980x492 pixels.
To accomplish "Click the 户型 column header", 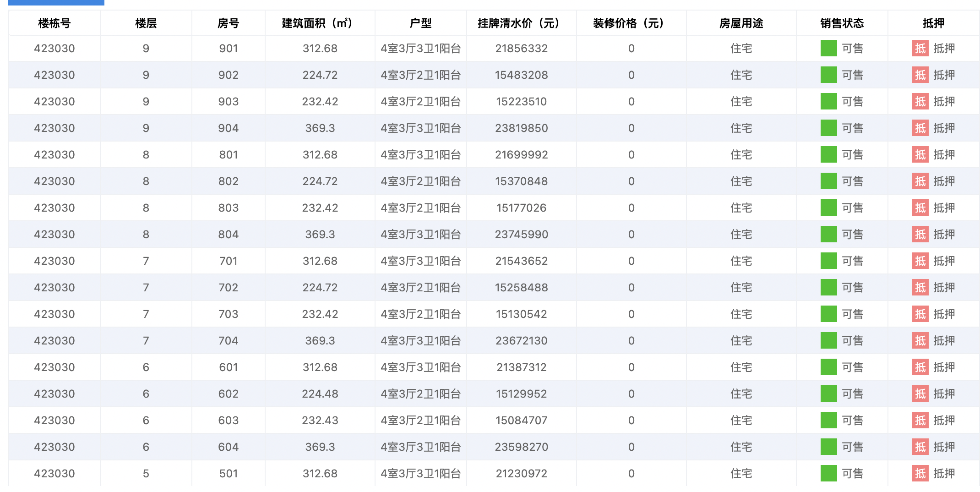I will pos(421,23).
